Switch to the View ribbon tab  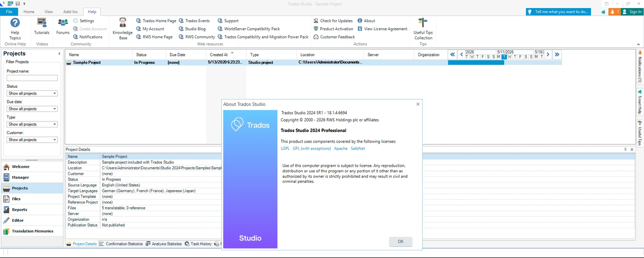pyautogui.click(x=49, y=11)
